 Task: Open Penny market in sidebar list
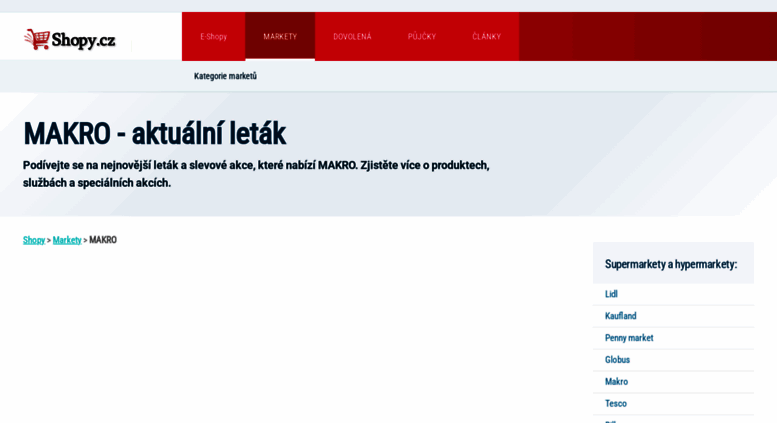click(x=629, y=338)
